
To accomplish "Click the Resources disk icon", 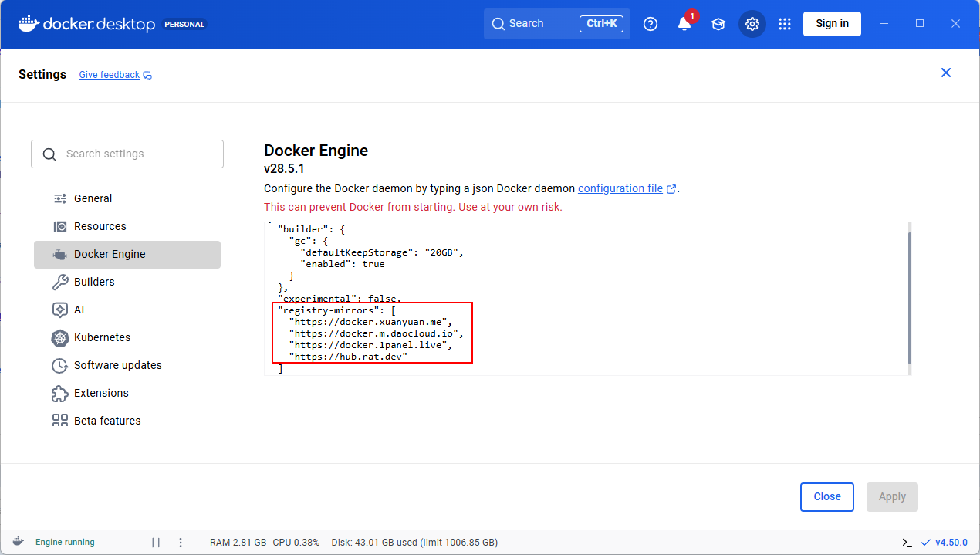I will tap(60, 226).
